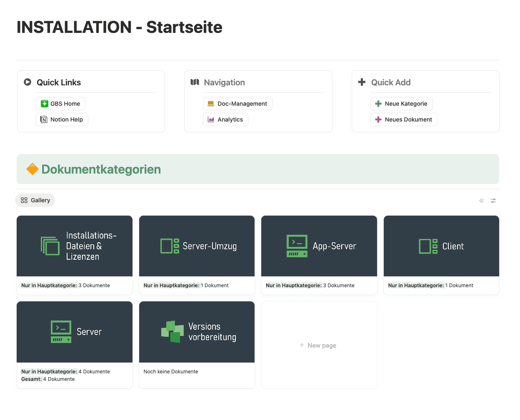
Task: Click the pink plus icon for Neues Dokument
Action: (378, 119)
